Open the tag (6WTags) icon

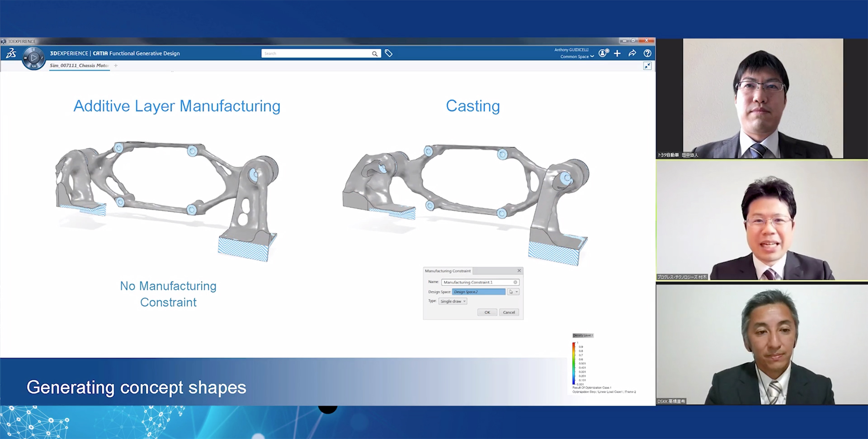coord(388,53)
